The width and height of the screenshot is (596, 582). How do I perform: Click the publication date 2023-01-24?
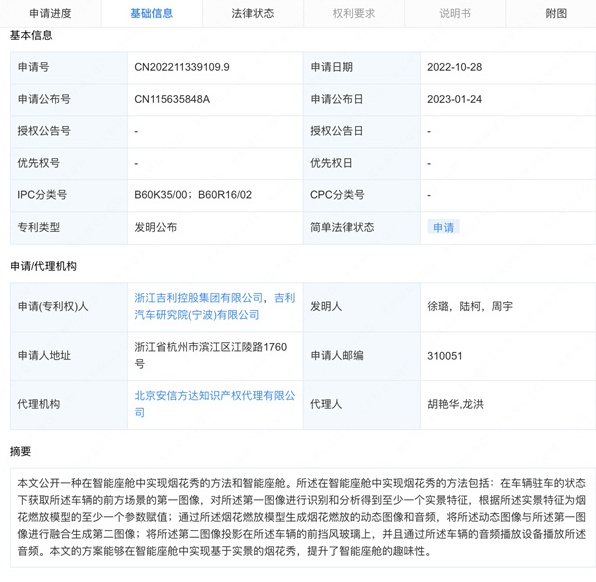click(x=454, y=99)
